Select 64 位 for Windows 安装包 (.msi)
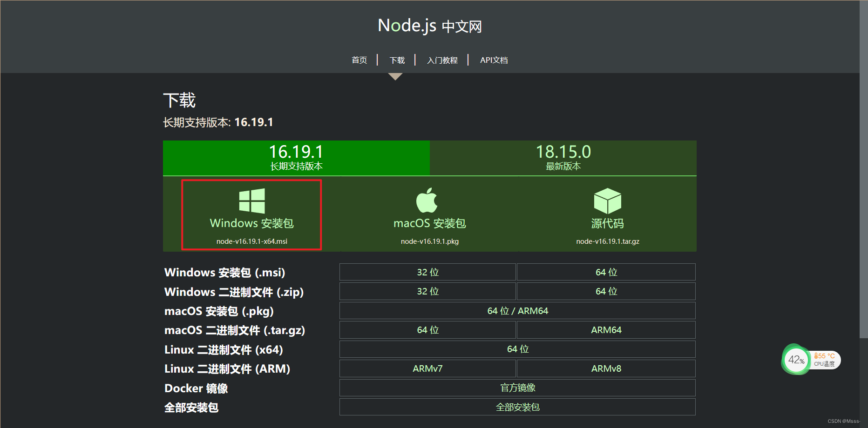The height and width of the screenshot is (428, 868). [606, 272]
